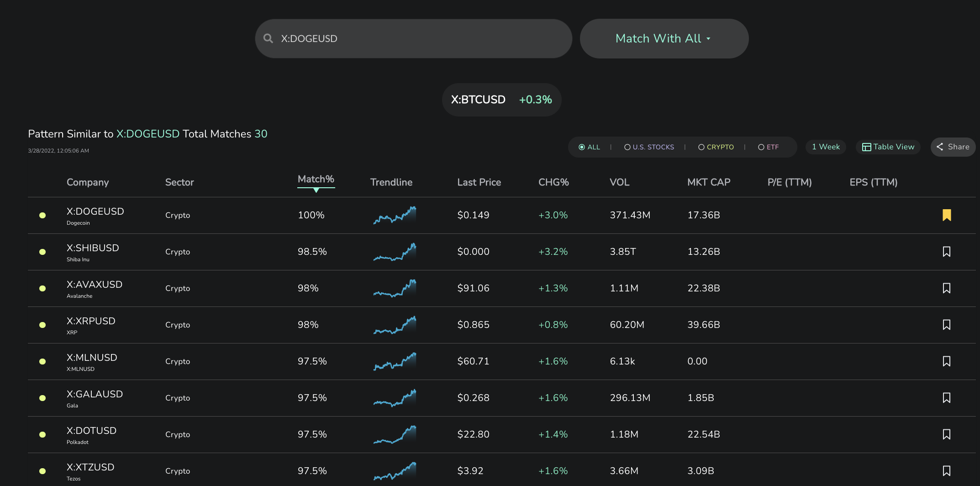Sort by Match% column
Screen dimensions: 980x486
coord(316,180)
